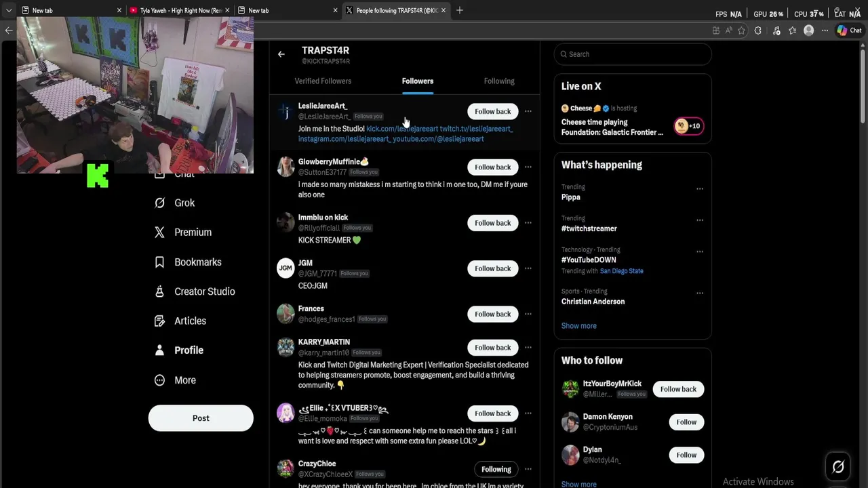This screenshot has height=488, width=868.
Task: Open more options for LeslieJareeArt_
Action: tap(528, 111)
